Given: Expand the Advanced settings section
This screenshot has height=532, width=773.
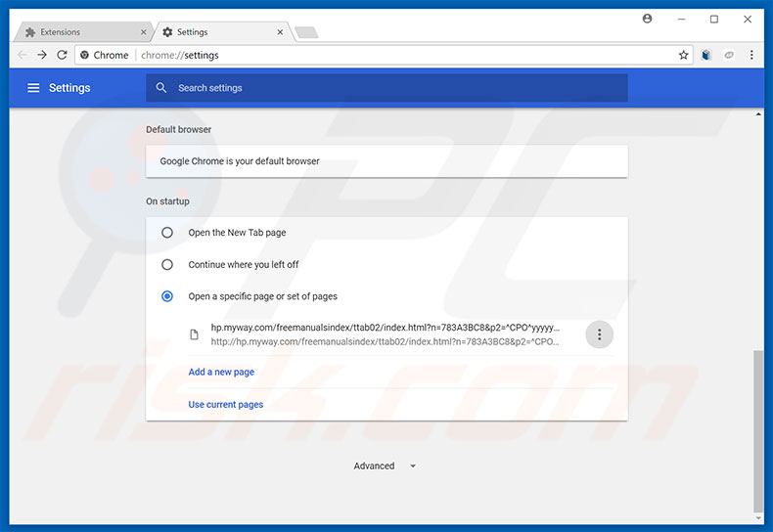Looking at the screenshot, I should click(x=385, y=466).
